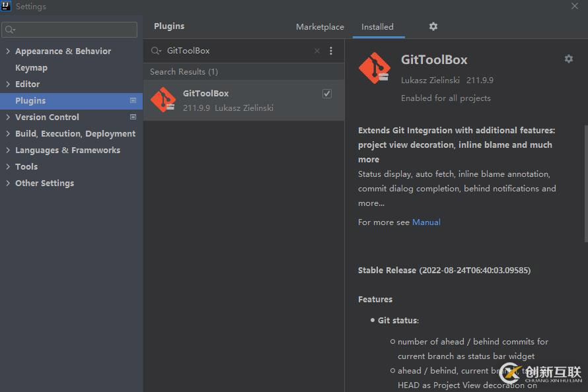This screenshot has width=588, height=392.
Task: Click the plugin search magnifier icon
Action: coord(156,51)
